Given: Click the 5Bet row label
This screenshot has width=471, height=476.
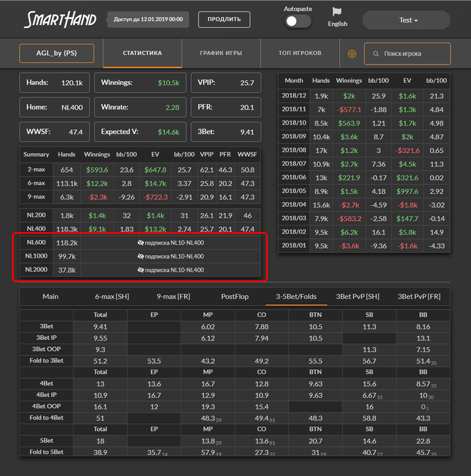Looking at the screenshot, I should (x=46, y=441).
